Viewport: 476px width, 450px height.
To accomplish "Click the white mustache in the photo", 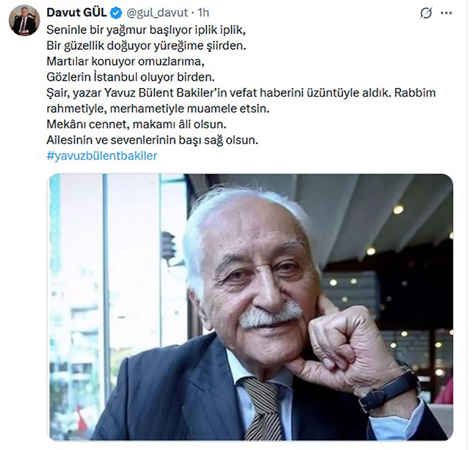I will (271, 316).
